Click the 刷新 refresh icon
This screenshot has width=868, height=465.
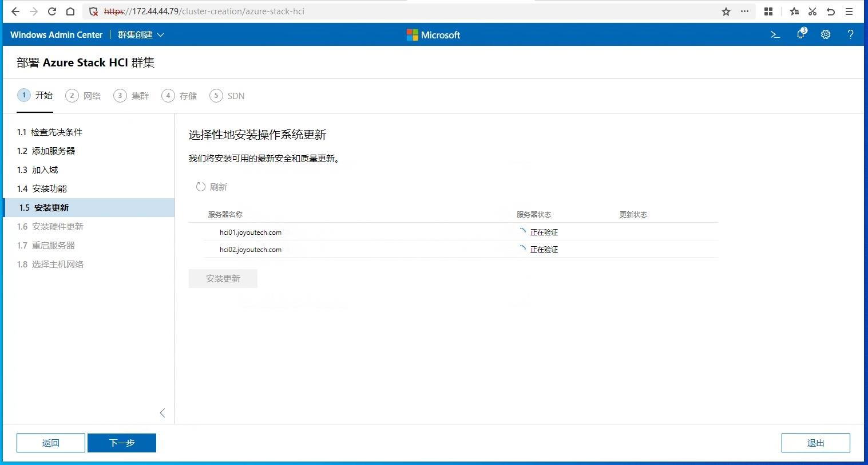click(201, 187)
